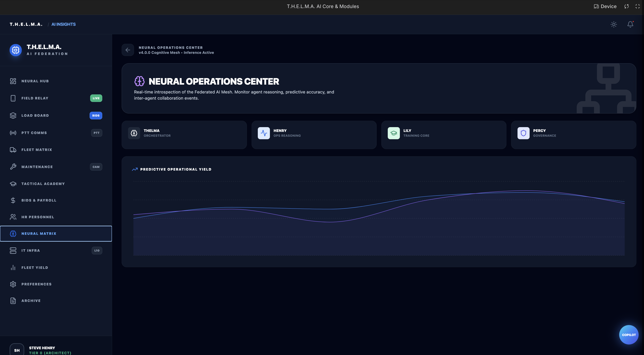Click the HENRY ops reasoning pulse icon
Viewport: 644px width, 355px height.
pyautogui.click(x=264, y=133)
